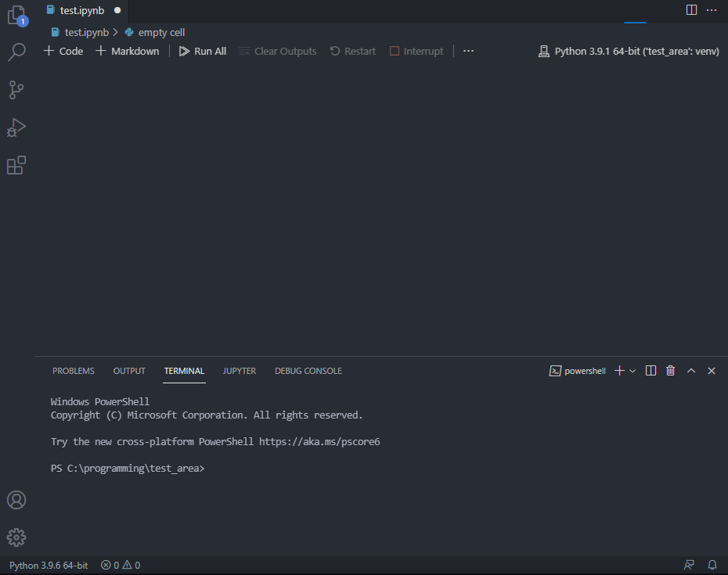Create a new terminal with plus icon
Image resolution: width=728 pixels, height=575 pixels.
coord(619,370)
